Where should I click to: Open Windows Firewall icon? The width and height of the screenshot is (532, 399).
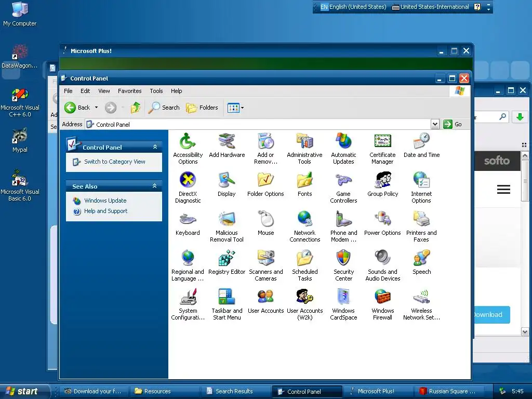pos(382,298)
